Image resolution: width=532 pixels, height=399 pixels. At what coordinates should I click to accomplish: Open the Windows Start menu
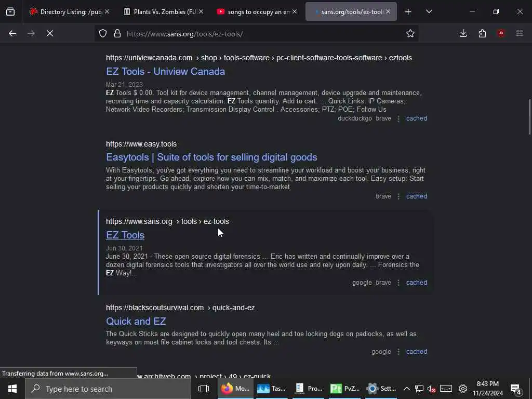click(x=12, y=389)
